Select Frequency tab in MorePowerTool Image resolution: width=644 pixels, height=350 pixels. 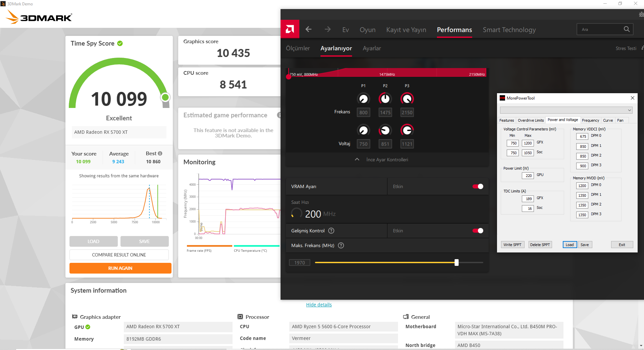click(590, 120)
